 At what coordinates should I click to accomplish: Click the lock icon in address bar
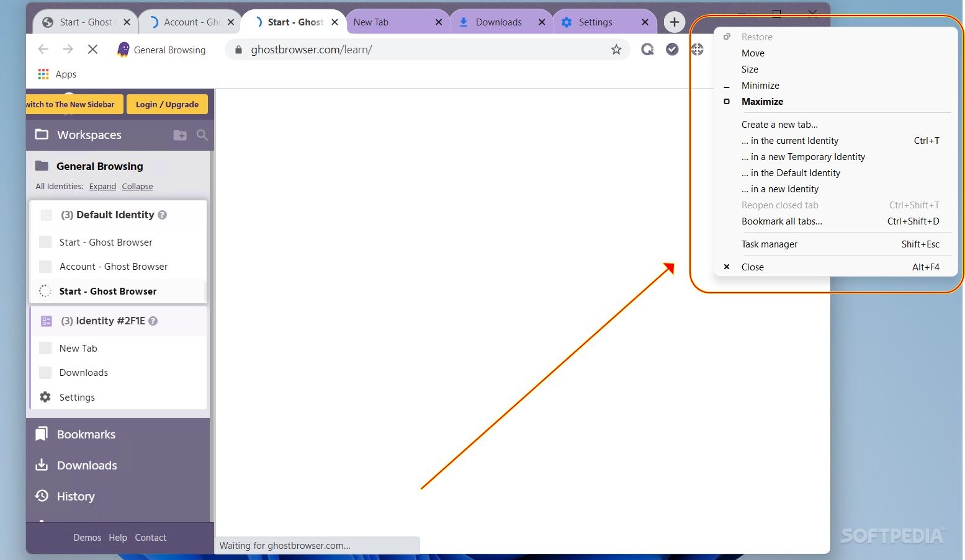238,50
